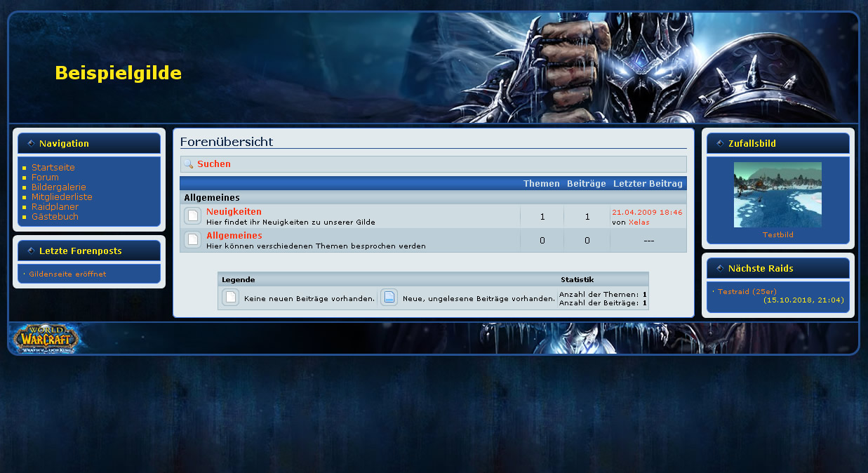Screen dimensions: 868x473
Task: Open the Testraid (25er) raid entry
Action: (747, 291)
